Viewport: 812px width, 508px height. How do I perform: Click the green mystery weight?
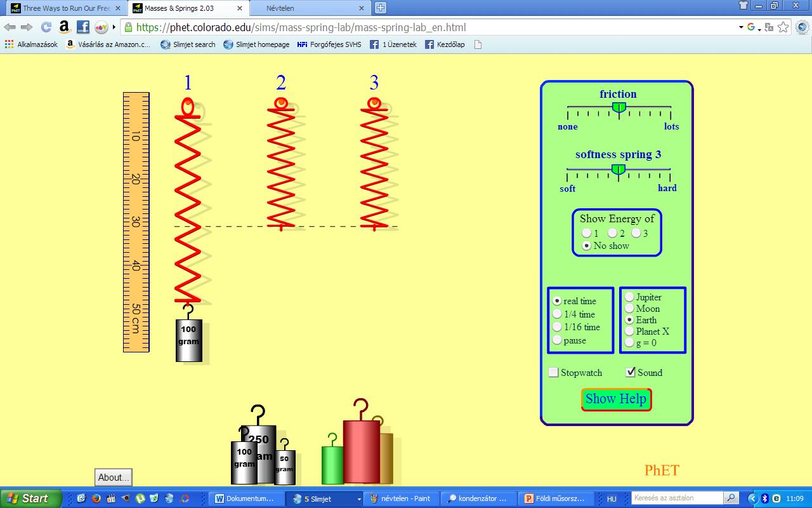[332, 465]
